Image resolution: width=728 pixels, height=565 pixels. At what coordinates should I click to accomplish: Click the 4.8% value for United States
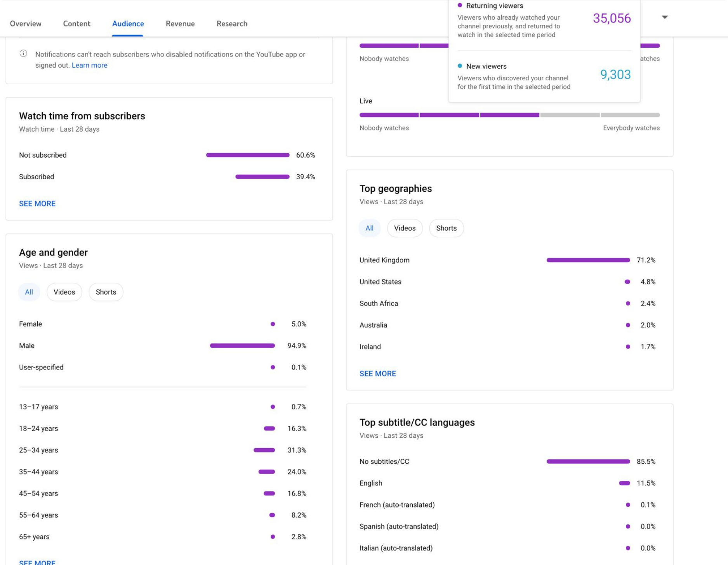coord(648,282)
